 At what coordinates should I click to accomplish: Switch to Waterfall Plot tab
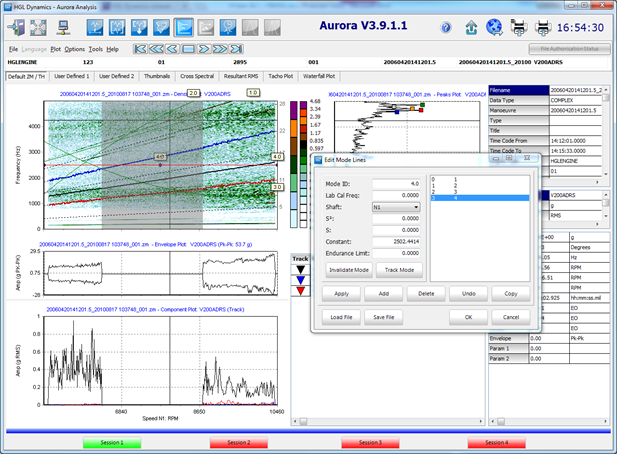[x=319, y=76]
